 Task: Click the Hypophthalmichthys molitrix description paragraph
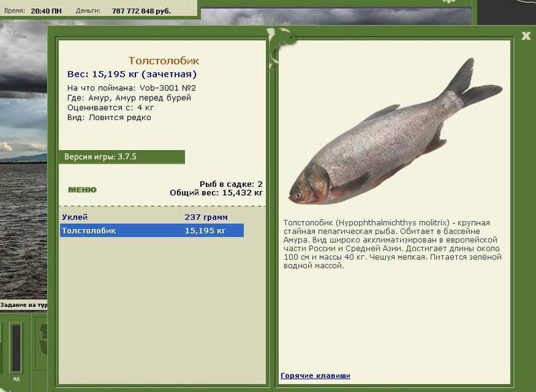393,244
